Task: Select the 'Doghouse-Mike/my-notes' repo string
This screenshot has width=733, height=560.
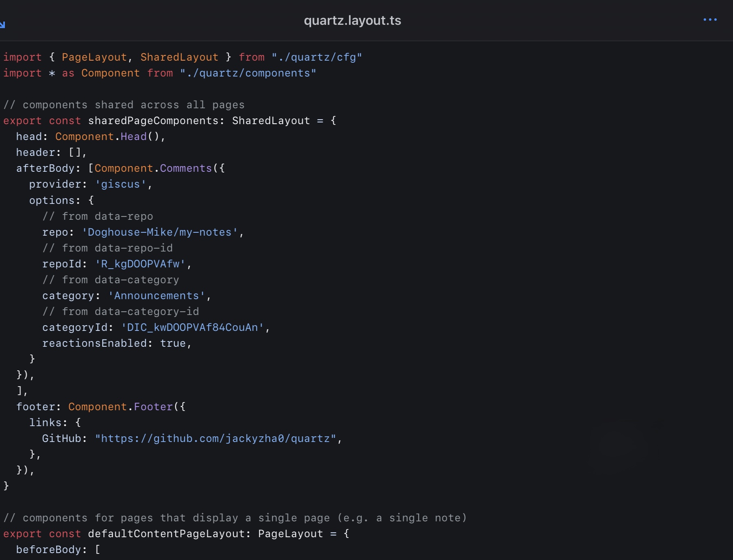Action: point(160,232)
